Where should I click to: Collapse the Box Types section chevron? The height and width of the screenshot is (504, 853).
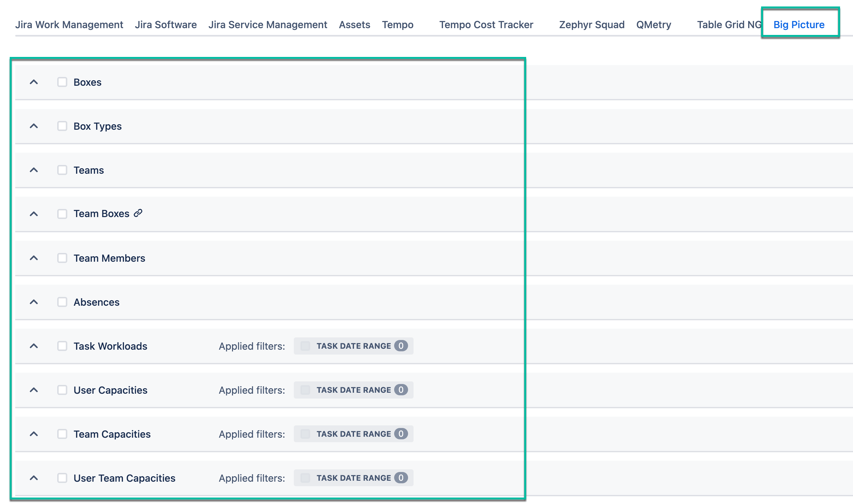(33, 126)
